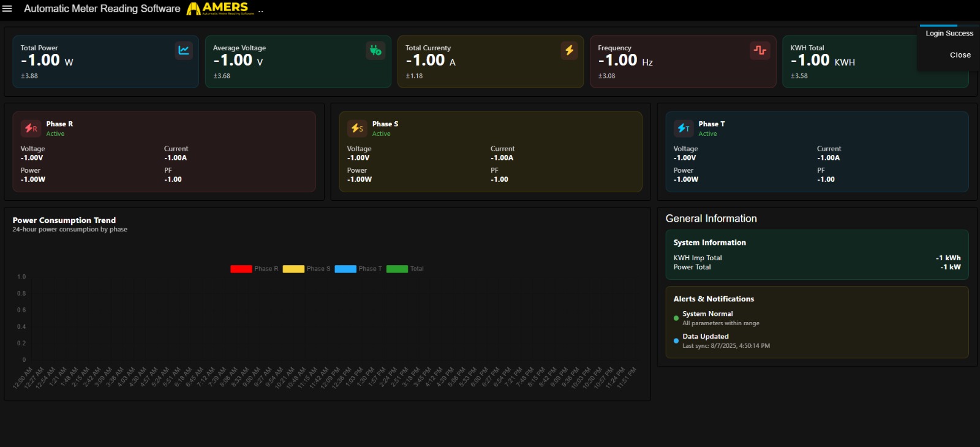
Task: Select the Data Updated notification entry
Action: (706, 337)
